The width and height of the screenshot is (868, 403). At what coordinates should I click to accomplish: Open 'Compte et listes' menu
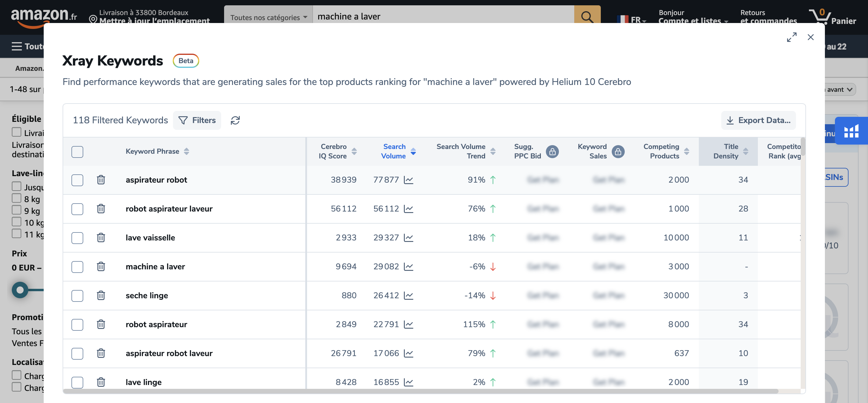point(694,17)
